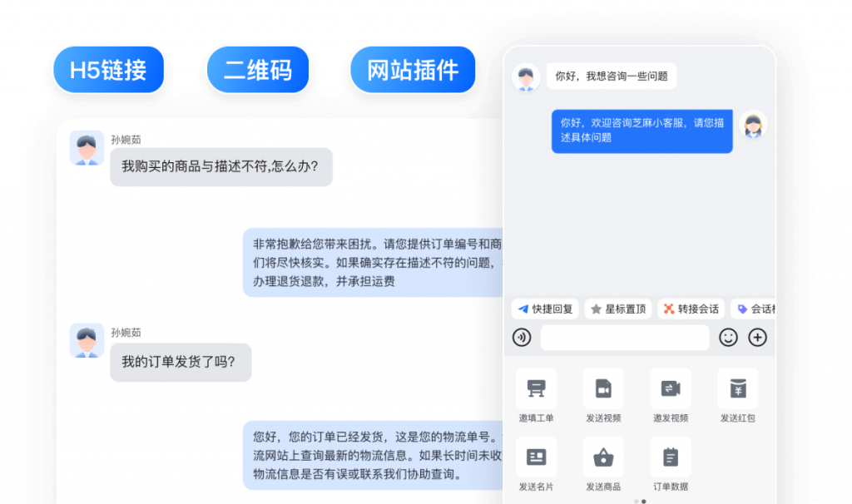This screenshot has width=852, height=504.
Task: Select the 发送视频 send video icon
Action: 603,389
